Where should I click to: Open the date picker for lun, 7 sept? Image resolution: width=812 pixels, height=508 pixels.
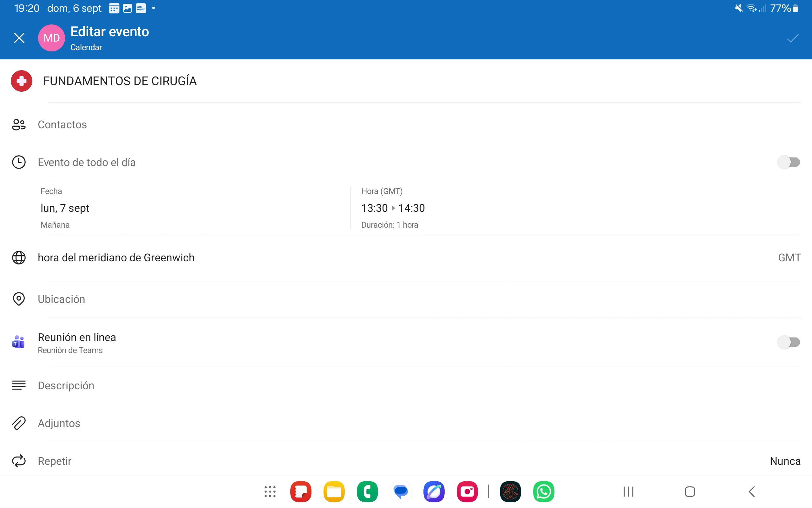pos(65,208)
